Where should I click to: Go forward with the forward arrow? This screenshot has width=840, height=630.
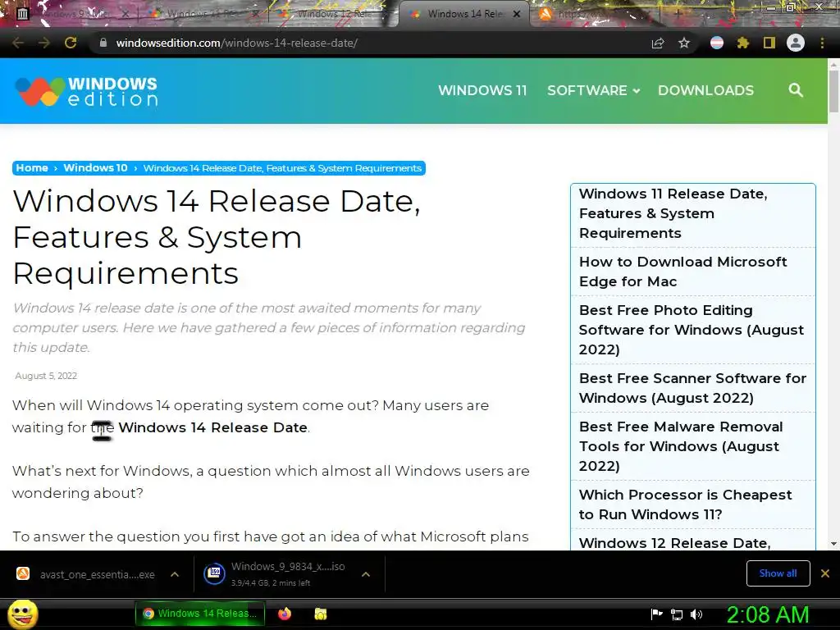coord(44,43)
